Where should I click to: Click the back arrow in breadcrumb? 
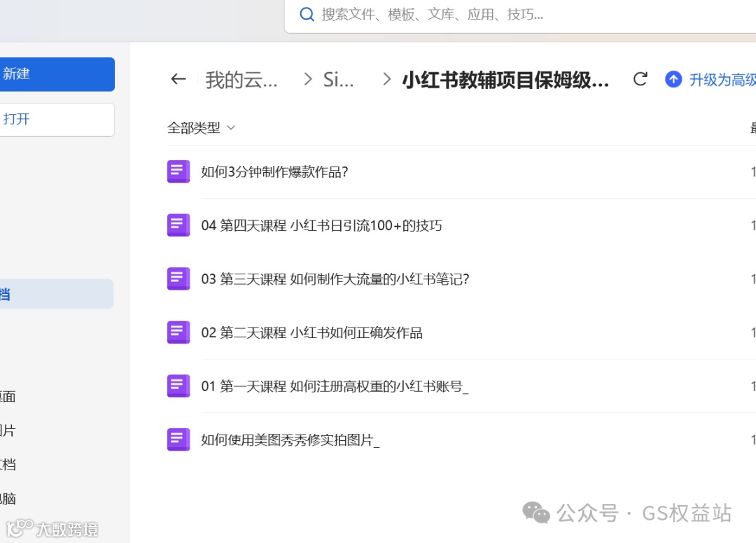[178, 79]
